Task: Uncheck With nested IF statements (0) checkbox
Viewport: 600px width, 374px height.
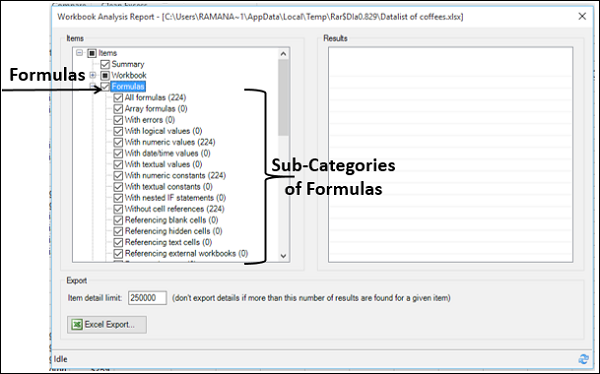Action: (x=118, y=198)
